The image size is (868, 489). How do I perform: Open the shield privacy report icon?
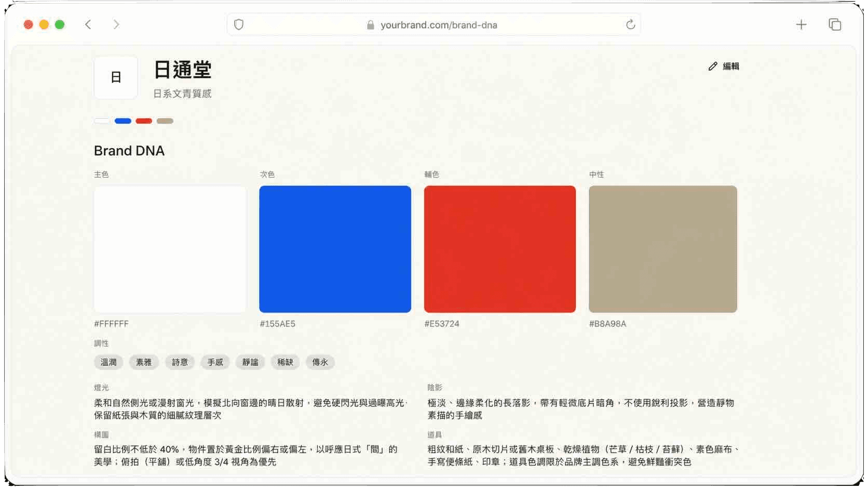[239, 24]
